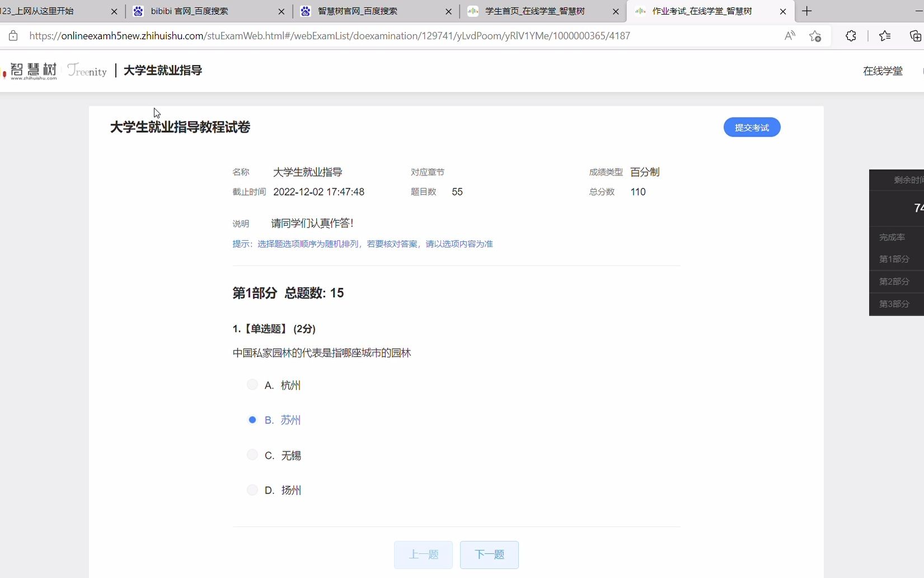Select option C 无锡 radio button
924x578 pixels.
coord(252,455)
